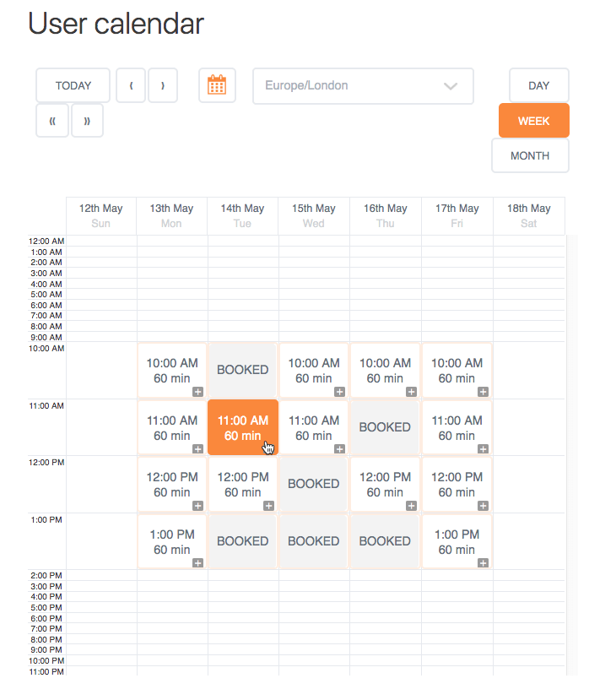Click plus icon on Wednesday 11:00 AM slot
This screenshot has height=700, width=589.
(339, 449)
